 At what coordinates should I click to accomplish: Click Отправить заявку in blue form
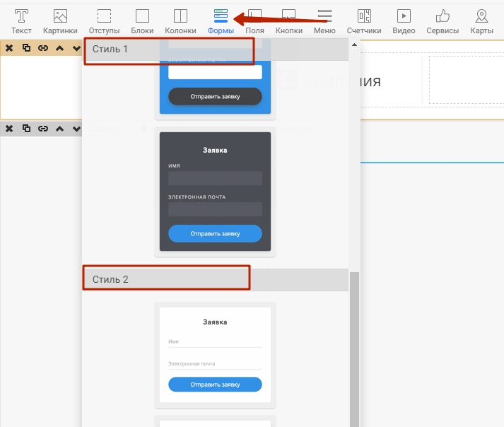(x=215, y=96)
